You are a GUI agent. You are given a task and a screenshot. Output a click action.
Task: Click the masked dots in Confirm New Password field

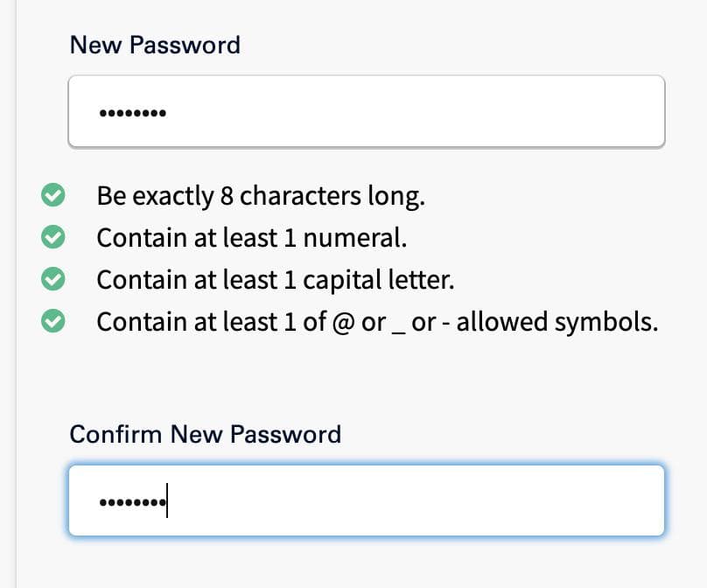131,503
